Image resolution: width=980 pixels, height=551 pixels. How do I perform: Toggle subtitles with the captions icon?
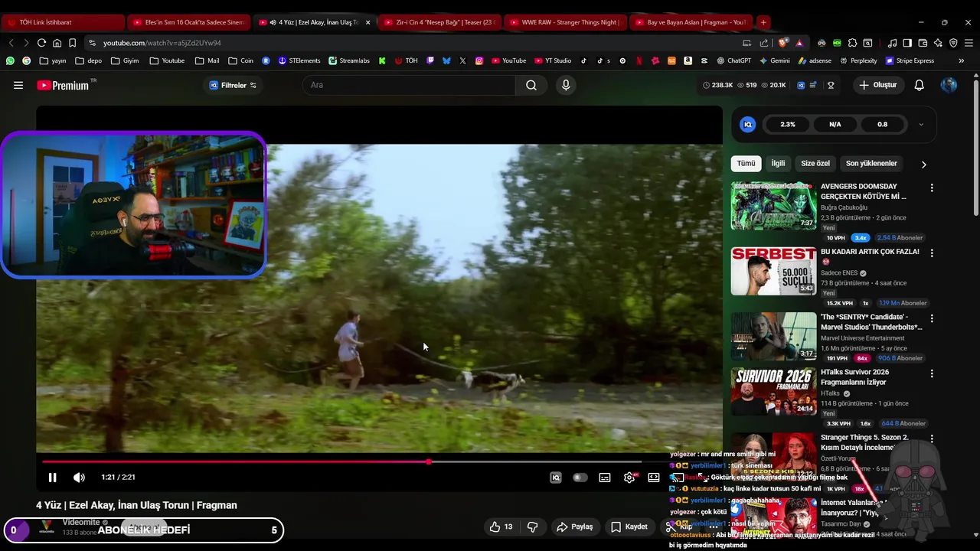coord(605,478)
